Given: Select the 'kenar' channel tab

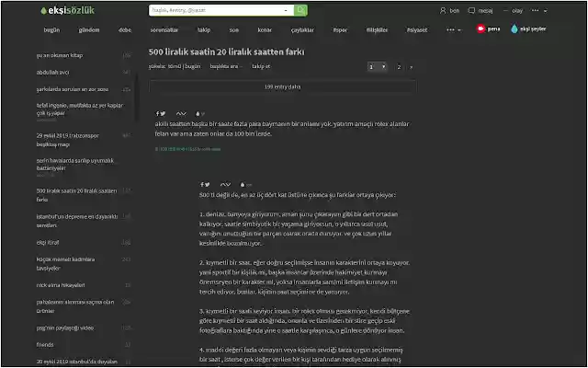Looking at the screenshot, I should [265, 30].
